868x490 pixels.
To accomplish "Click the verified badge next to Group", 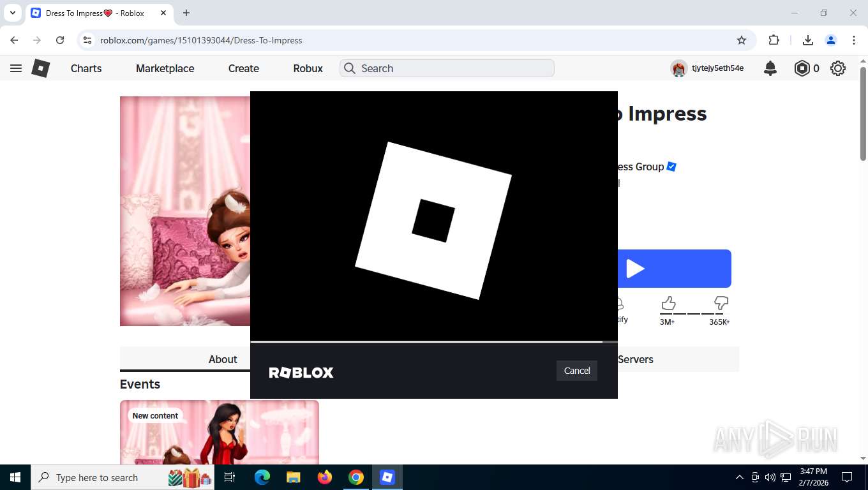I will 671,167.
